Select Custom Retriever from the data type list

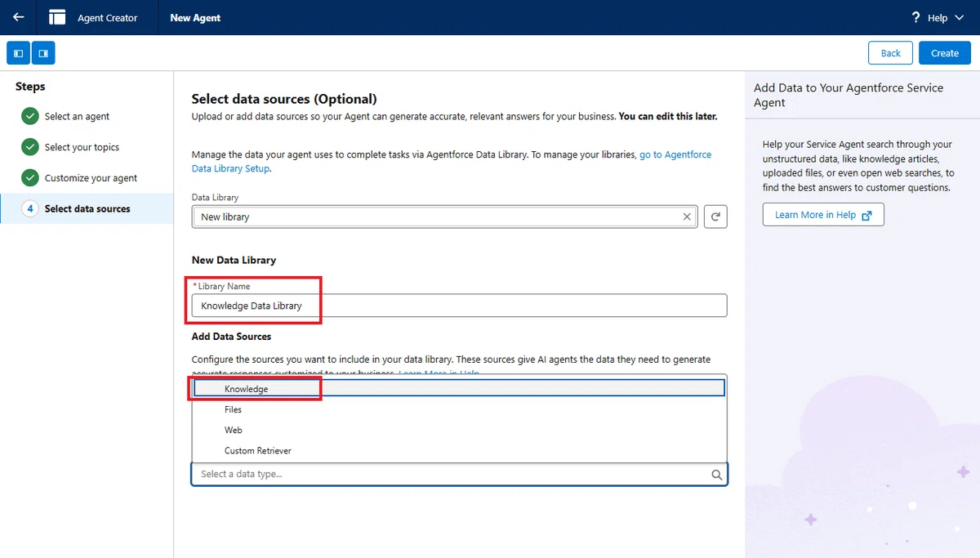coord(459,450)
